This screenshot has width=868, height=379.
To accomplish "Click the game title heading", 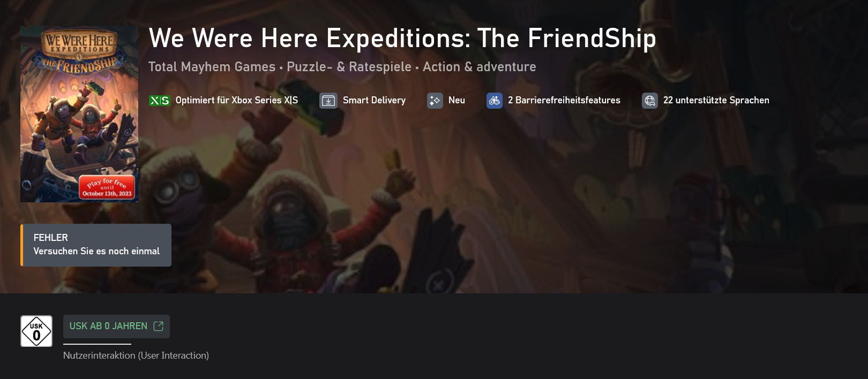I will click(402, 39).
